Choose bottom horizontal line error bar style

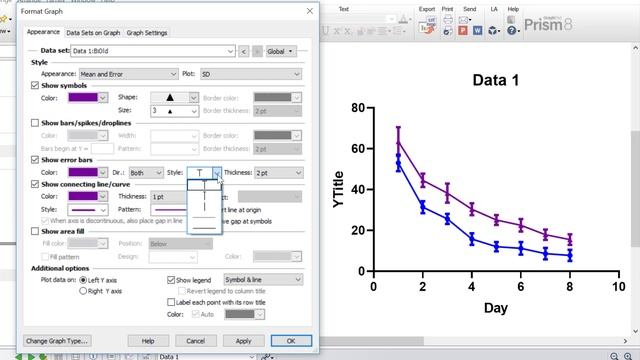point(204,228)
